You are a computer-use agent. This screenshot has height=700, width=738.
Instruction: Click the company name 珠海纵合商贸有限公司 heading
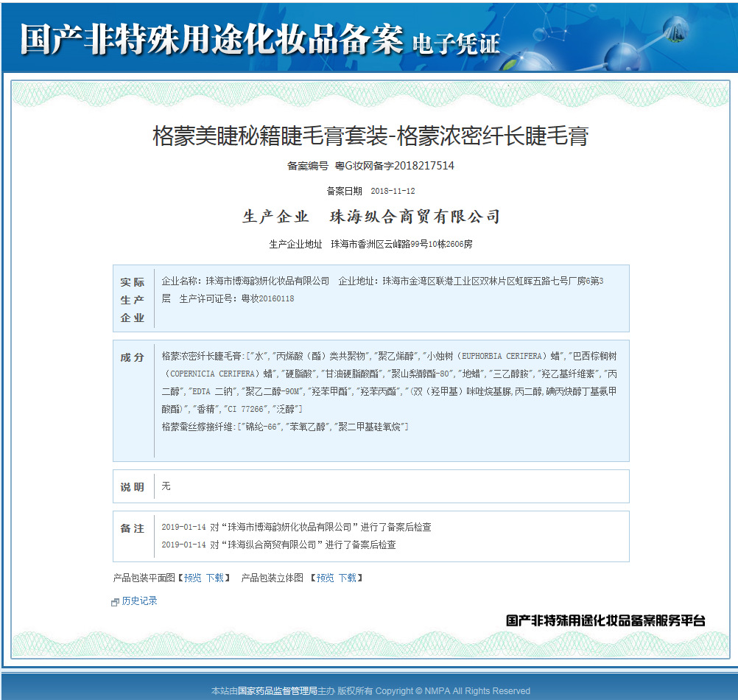[415, 217]
